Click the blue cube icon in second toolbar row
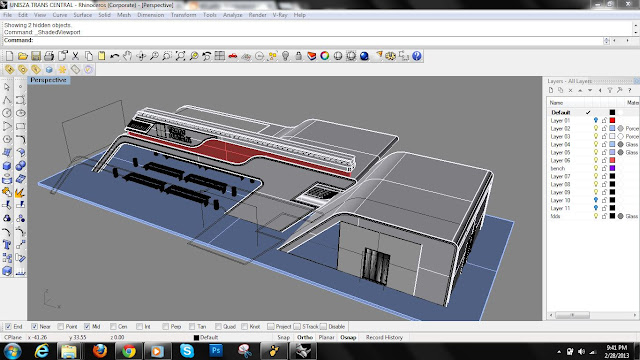 pyautogui.click(x=49, y=69)
